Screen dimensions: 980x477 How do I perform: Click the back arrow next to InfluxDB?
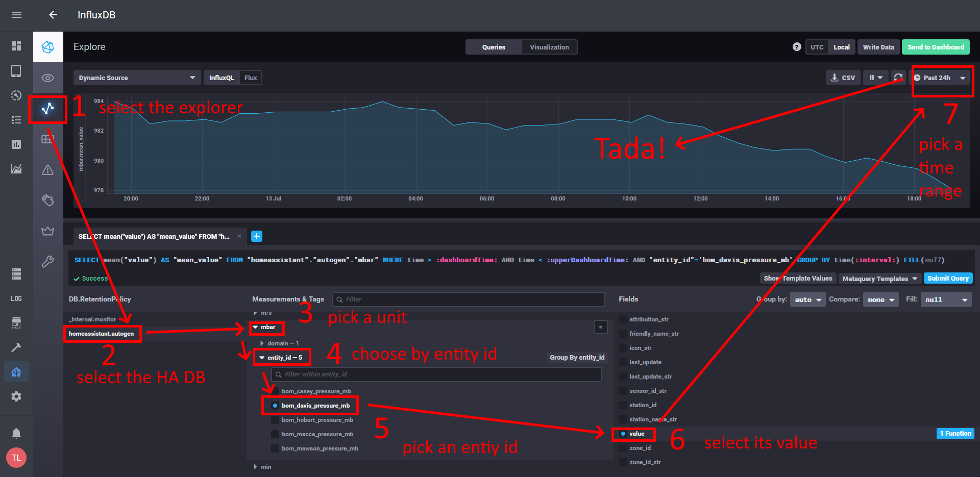coord(53,15)
